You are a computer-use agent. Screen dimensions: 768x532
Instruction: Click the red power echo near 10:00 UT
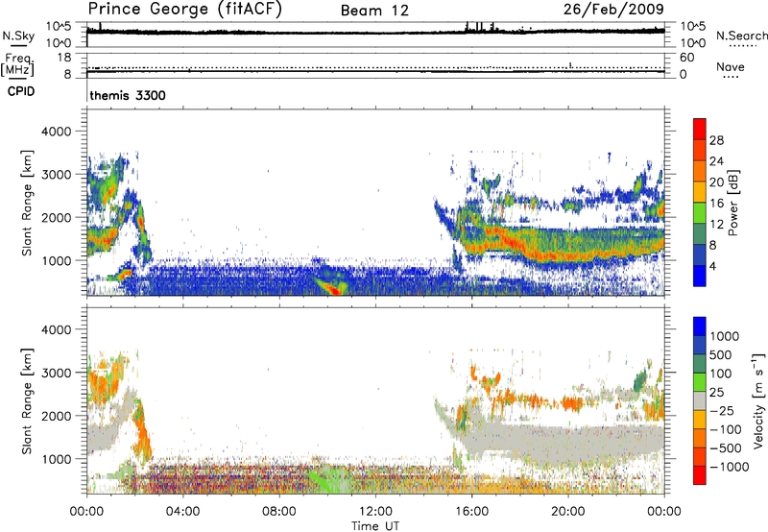pos(333,289)
